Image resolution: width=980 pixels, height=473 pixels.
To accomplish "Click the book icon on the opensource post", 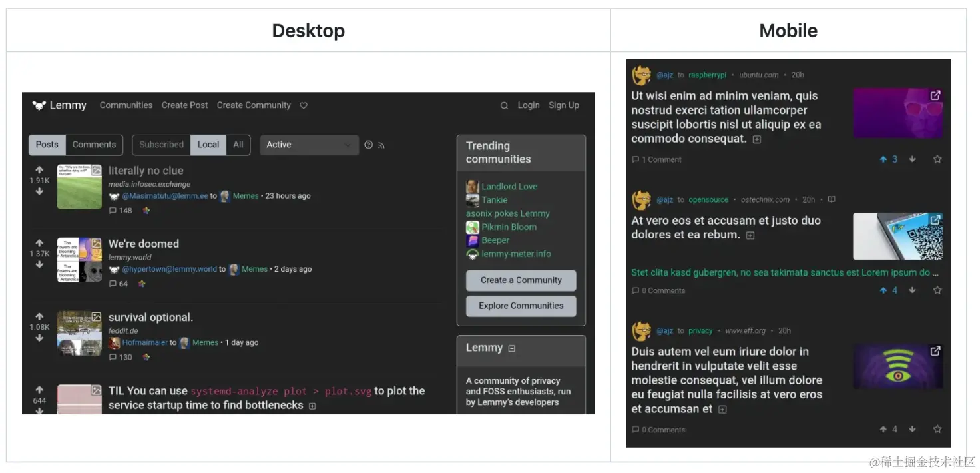I will pyautogui.click(x=832, y=199).
